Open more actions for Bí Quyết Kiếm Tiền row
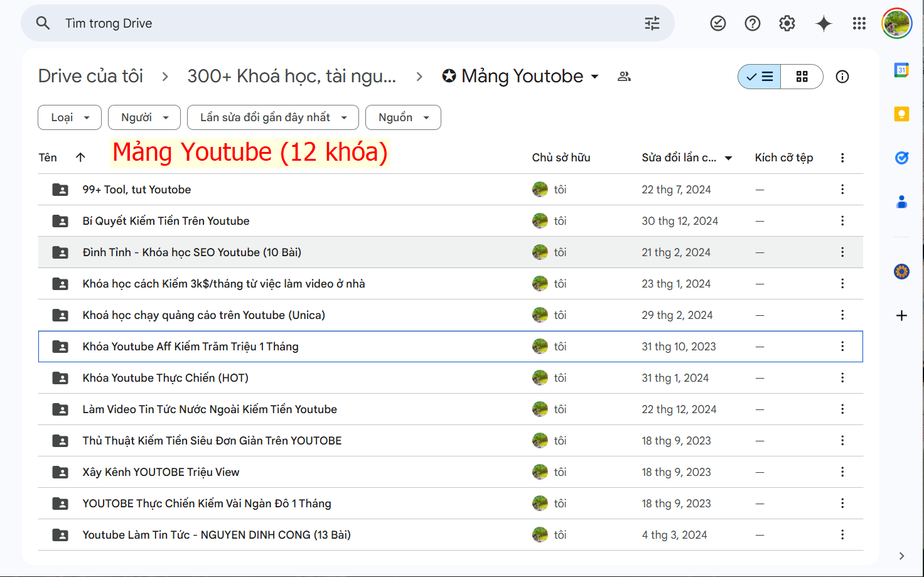The width and height of the screenshot is (924, 577). click(x=842, y=220)
